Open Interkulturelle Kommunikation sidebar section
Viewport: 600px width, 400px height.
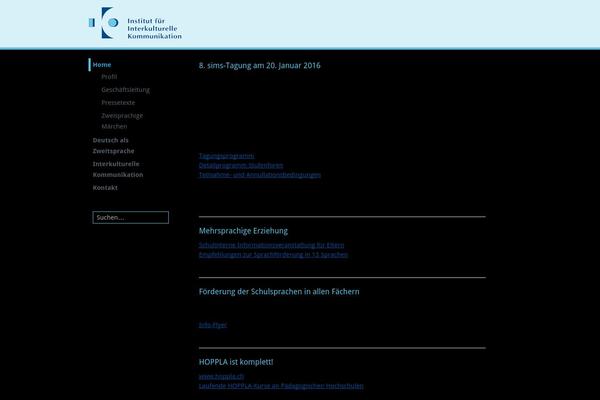click(x=117, y=169)
